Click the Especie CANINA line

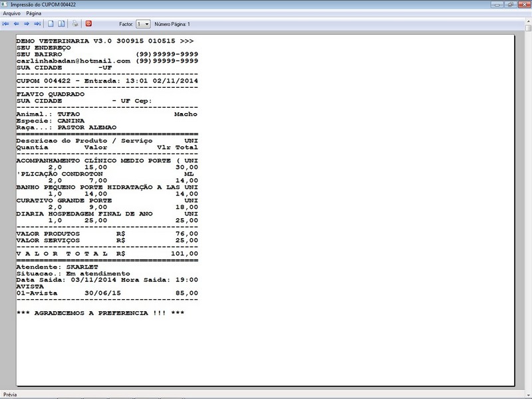[x=51, y=121]
